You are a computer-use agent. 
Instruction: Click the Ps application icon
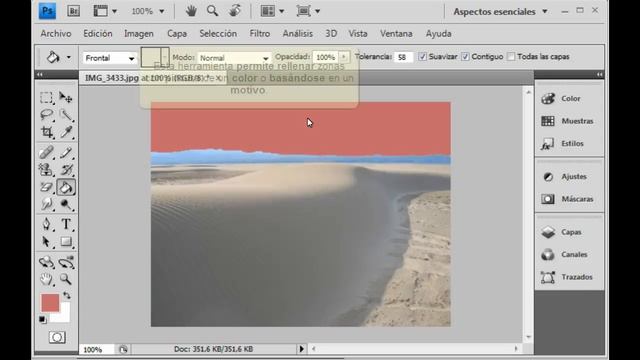tap(47, 11)
